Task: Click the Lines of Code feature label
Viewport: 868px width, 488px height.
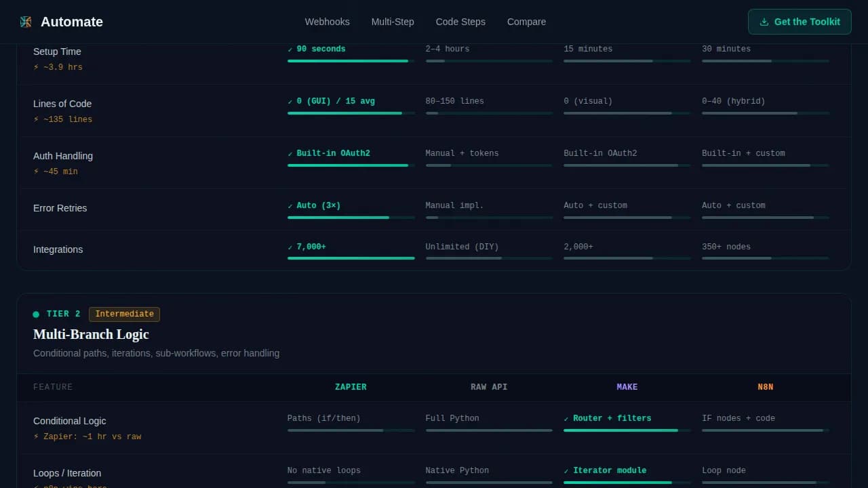Action: (62, 104)
